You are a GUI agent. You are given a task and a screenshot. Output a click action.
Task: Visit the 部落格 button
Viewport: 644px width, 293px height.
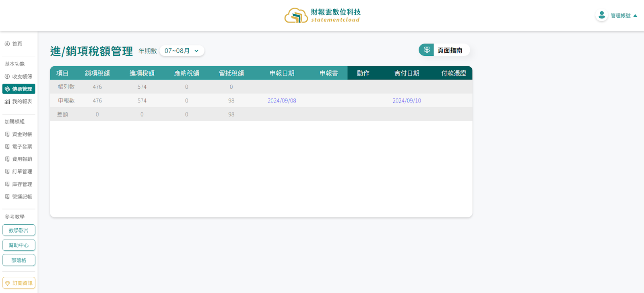(19, 260)
